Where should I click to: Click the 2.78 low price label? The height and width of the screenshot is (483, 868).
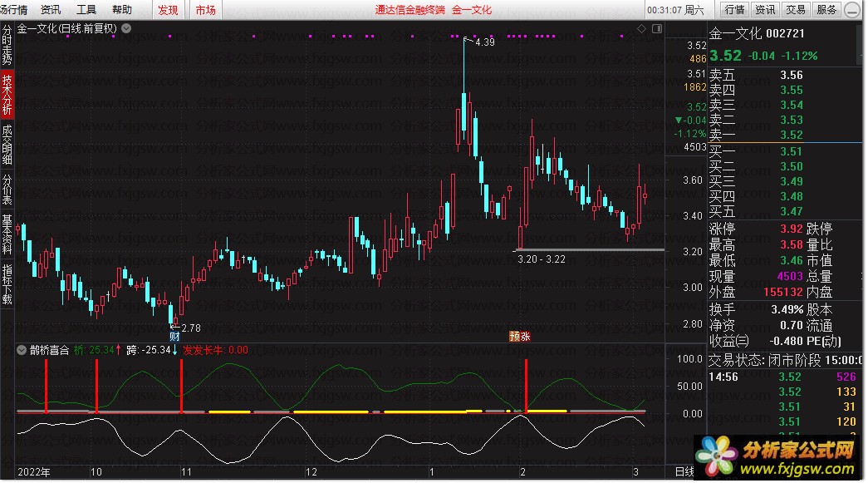point(191,328)
